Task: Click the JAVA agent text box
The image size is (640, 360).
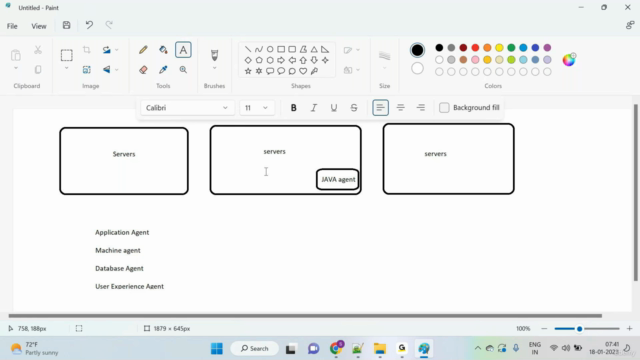Action: pos(338,180)
